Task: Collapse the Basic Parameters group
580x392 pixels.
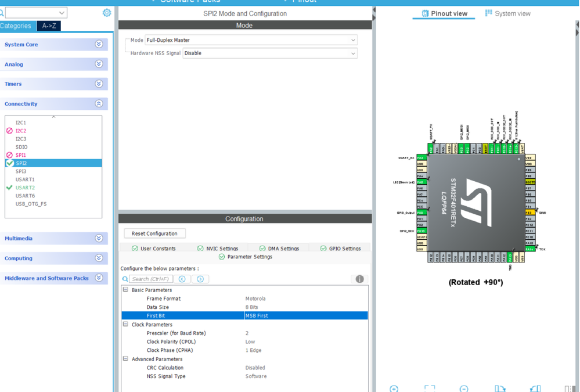Action: pos(125,290)
